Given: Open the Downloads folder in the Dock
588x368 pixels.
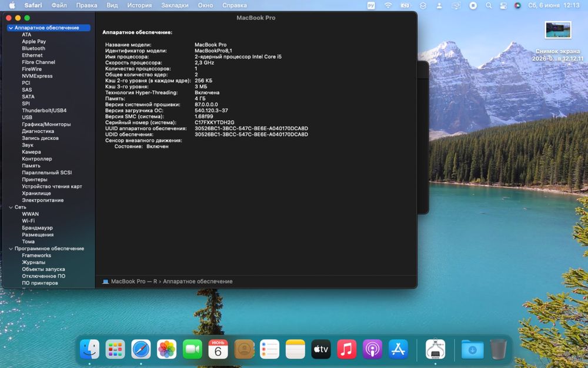Looking at the screenshot, I should coord(472,349).
